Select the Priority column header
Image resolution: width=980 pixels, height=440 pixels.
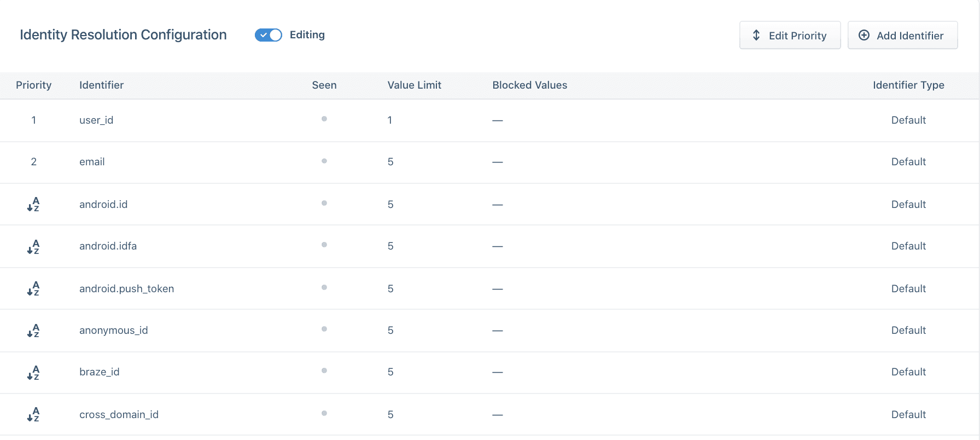[33, 85]
